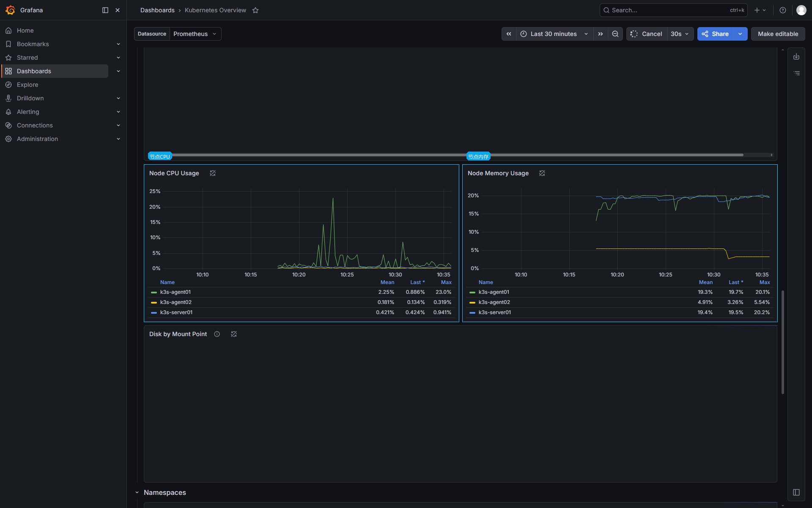This screenshot has height=508, width=812.
Task: Click the horizontal scrollbar above the panels
Action: coord(445,155)
